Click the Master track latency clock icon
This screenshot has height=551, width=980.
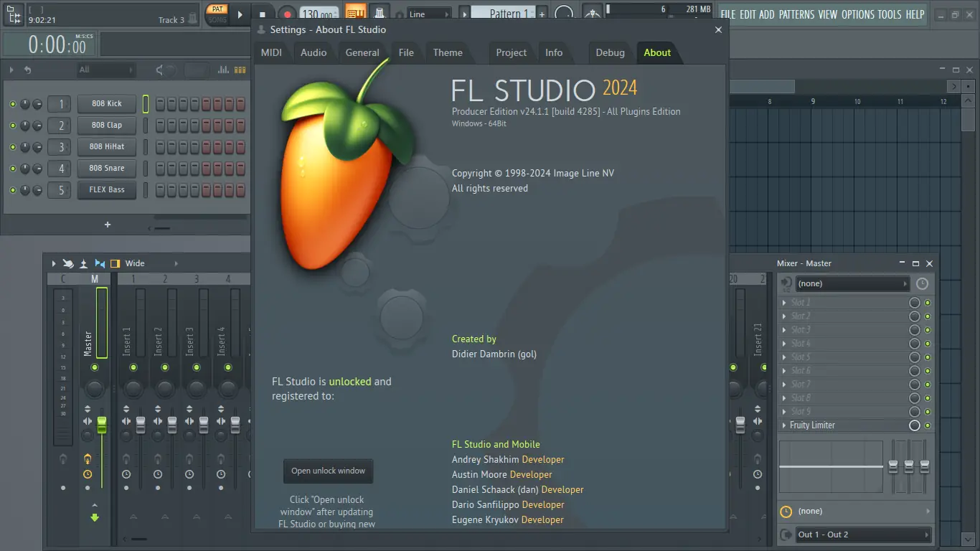pos(88,474)
